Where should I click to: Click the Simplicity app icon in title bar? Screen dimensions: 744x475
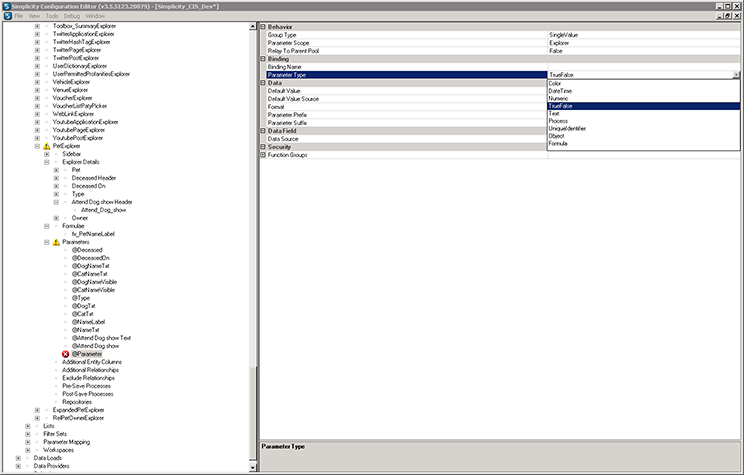(x=7, y=6)
